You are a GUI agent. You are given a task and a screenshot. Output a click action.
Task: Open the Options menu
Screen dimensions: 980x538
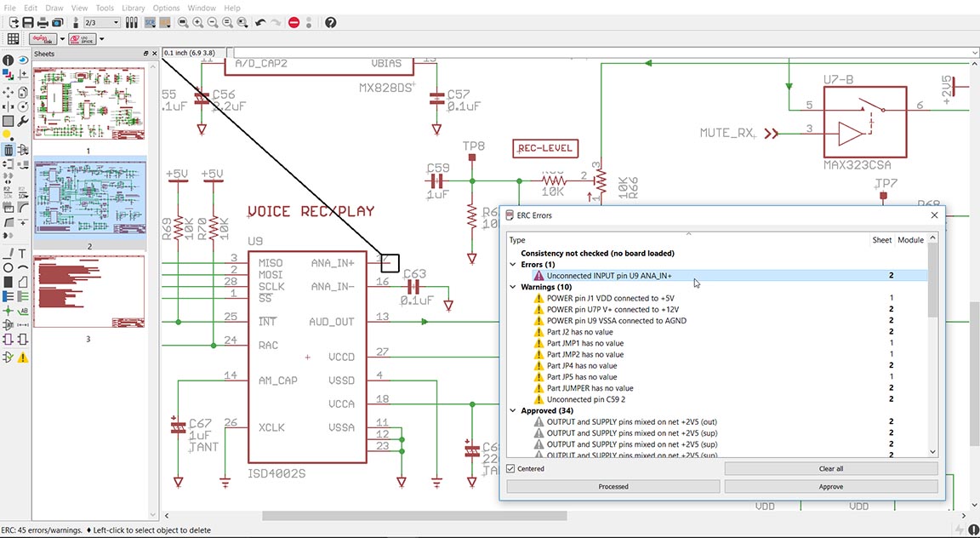166,8
